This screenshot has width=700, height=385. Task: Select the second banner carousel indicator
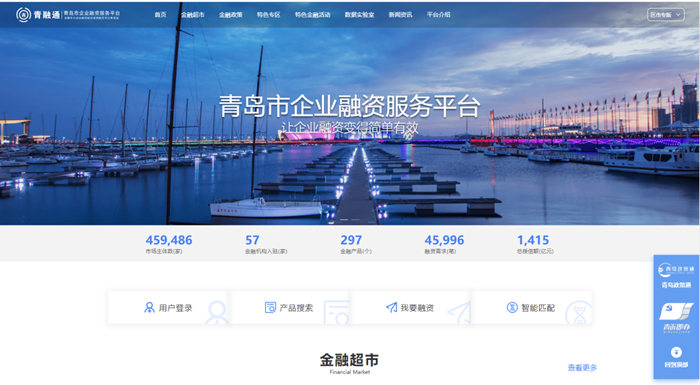[x=355, y=220]
